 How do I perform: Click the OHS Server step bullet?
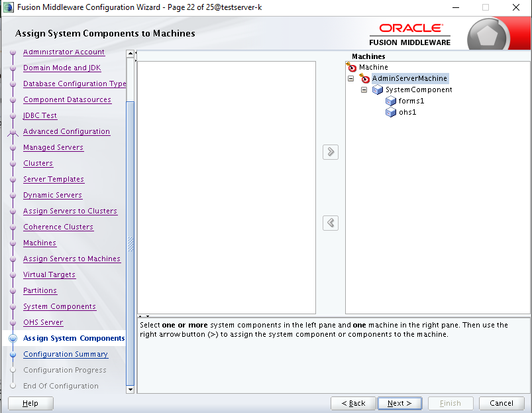13,323
